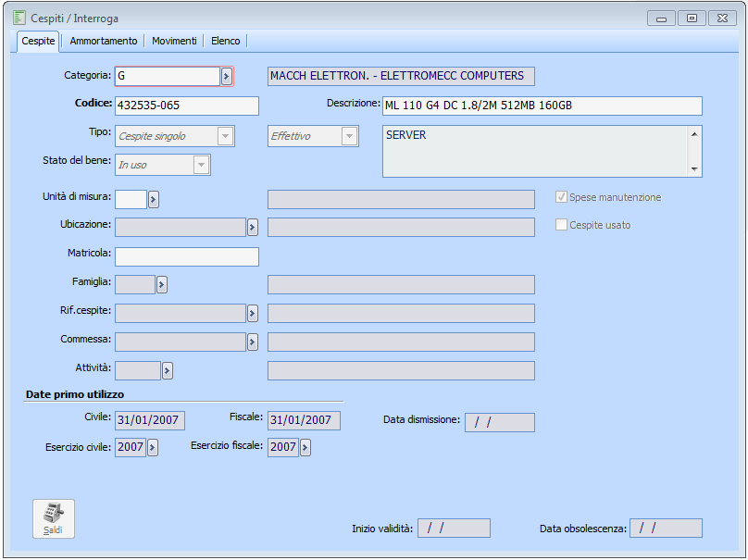Click the Unità di misura description field
The image size is (748, 560).
click(x=401, y=199)
